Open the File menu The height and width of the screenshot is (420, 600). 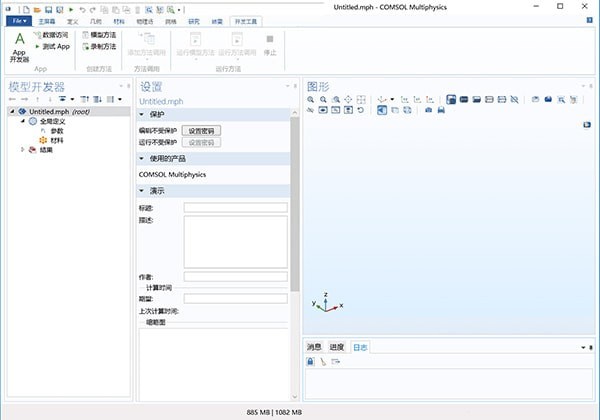click(18, 20)
